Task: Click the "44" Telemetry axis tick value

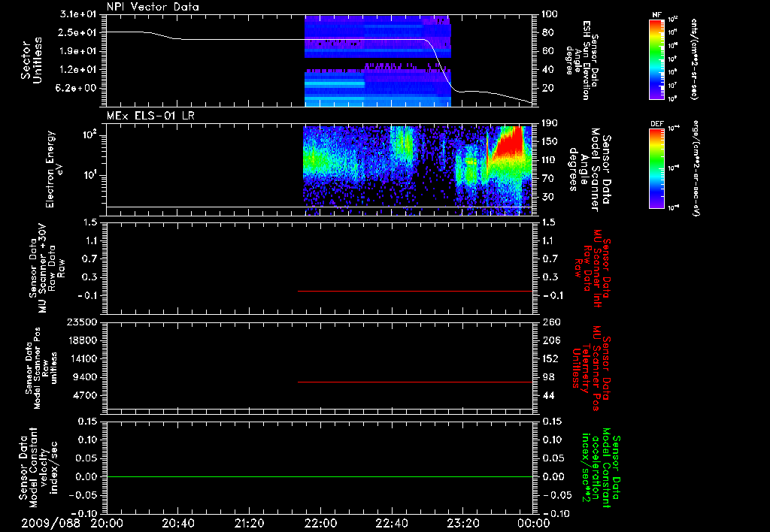Action: click(547, 395)
